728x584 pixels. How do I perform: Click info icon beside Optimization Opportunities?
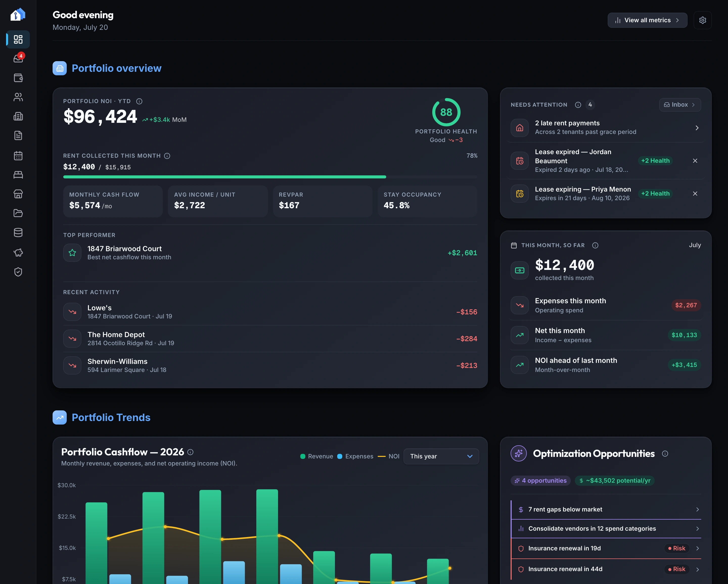coord(665,454)
